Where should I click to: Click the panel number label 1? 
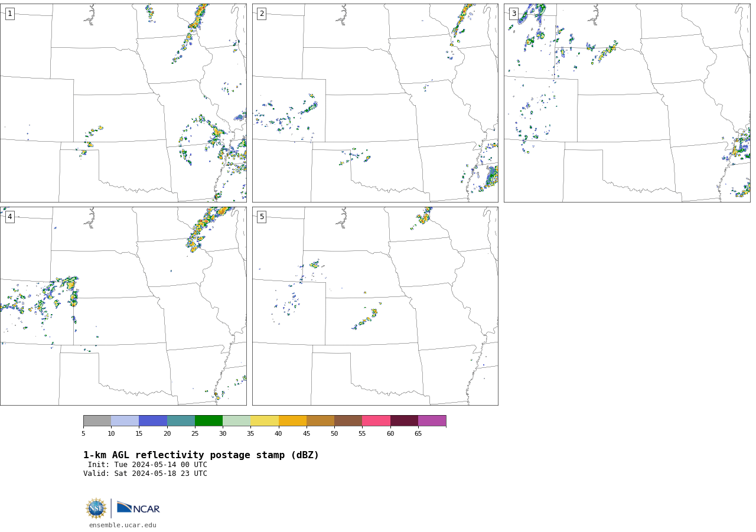click(x=9, y=14)
